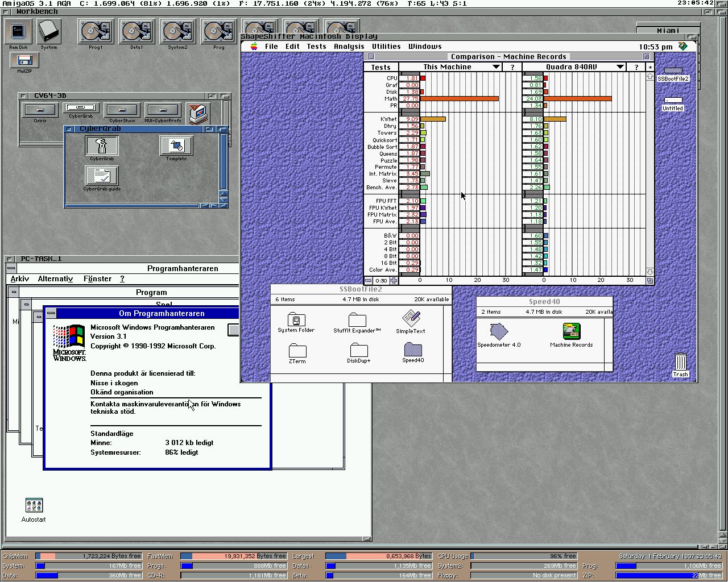Open Om Programhanteraren dialog control menu box
The width and height of the screenshot is (728, 582).
tap(51, 313)
